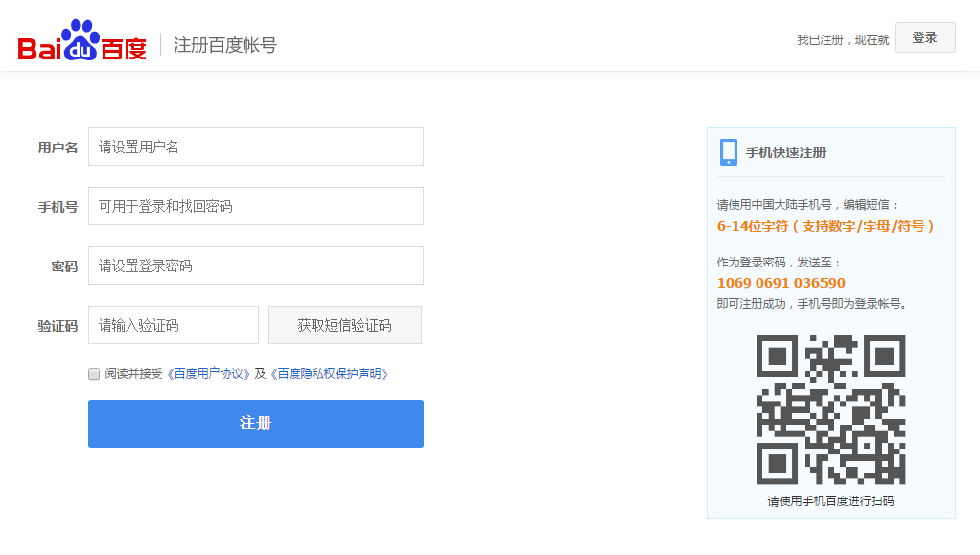Image resolution: width=980 pixels, height=555 pixels.
Task: Click the 用户名 input field
Action: pos(255,146)
